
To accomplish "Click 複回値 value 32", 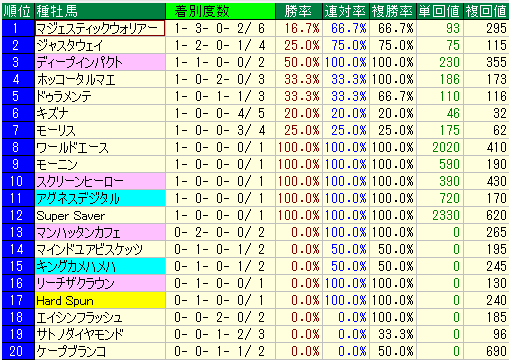I will pos(486,113).
